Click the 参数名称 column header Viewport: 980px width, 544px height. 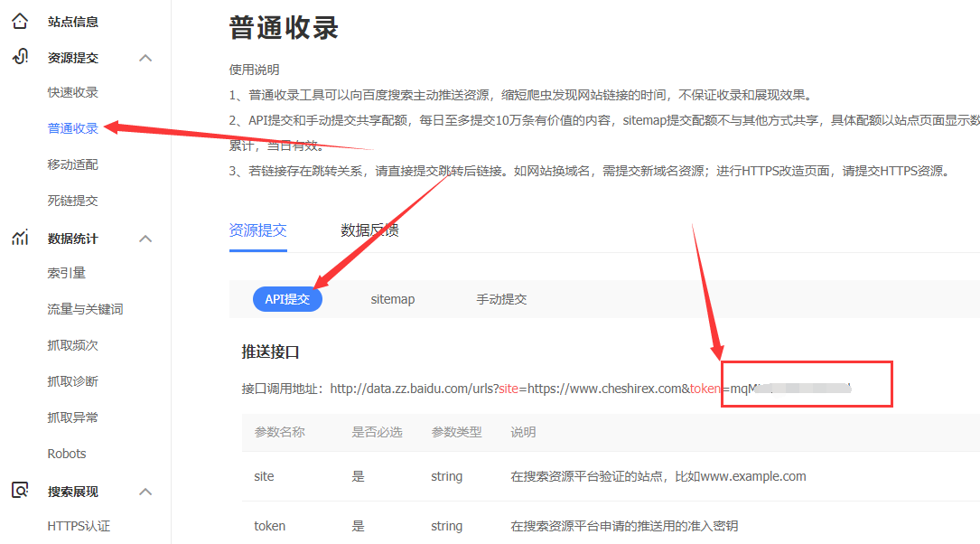[x=279, y=433]
